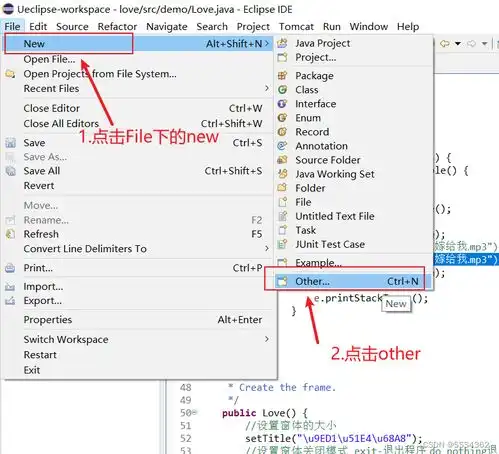Click the back navigation arrow in toolbar
Screen dimensions: 499x454
pyautogui.click(x=445, y=44)
